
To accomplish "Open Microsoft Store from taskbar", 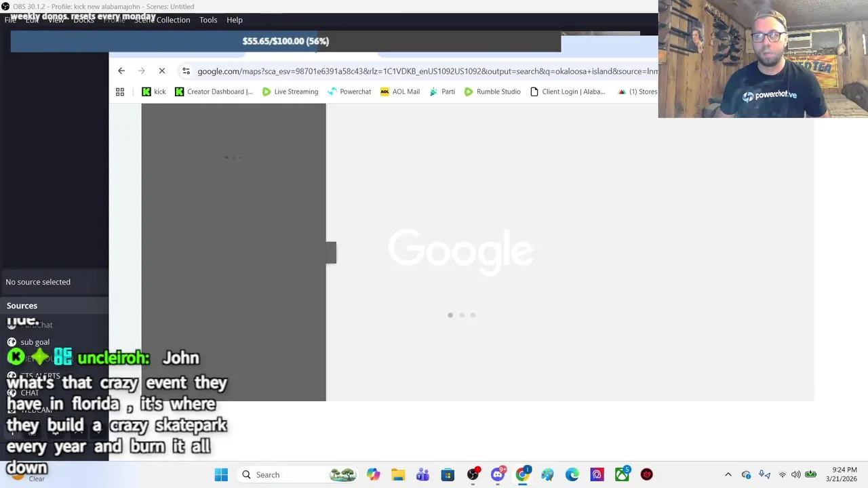I will [448, 474].
